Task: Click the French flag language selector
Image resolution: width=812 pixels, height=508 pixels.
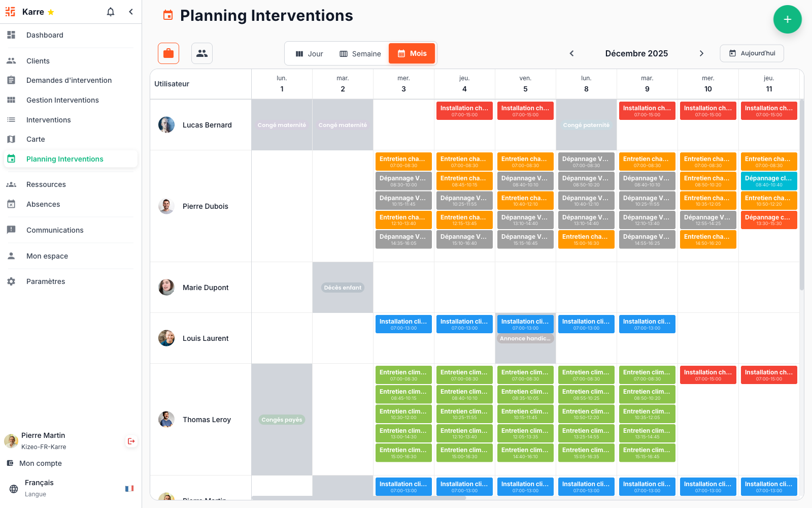Action: [x=130, y=488]
